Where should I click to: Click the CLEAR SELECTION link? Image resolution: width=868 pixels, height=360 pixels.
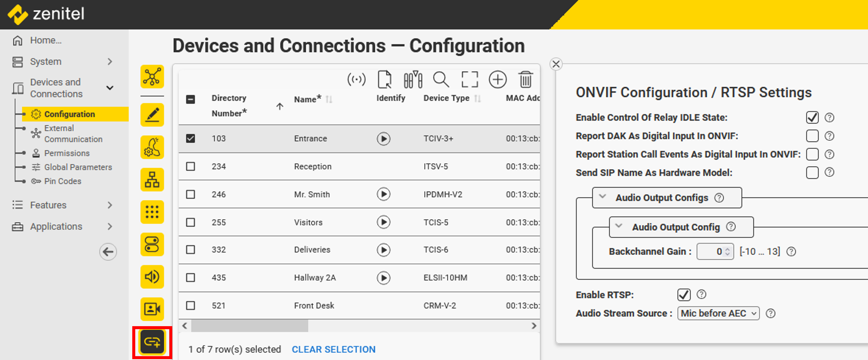point(333,349)
